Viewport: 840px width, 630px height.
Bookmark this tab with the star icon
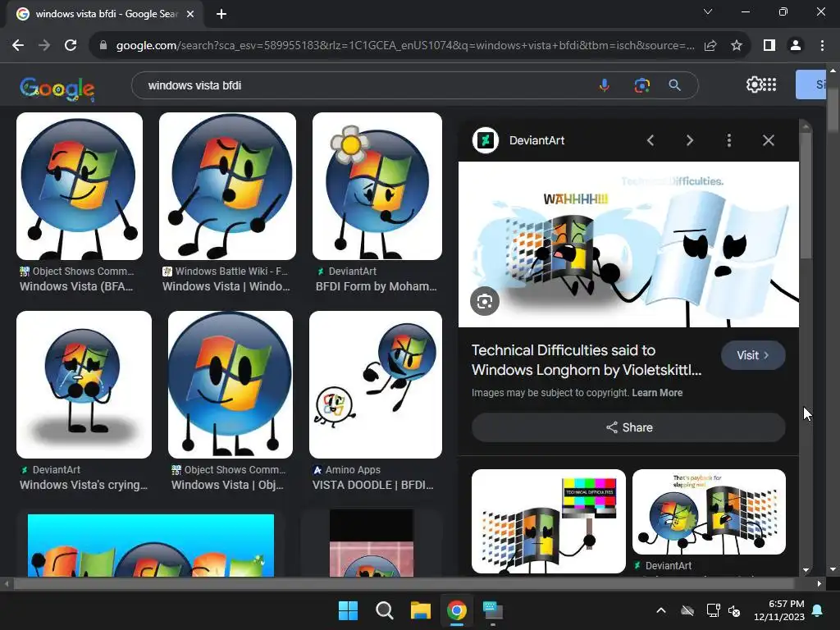(737, 46)
